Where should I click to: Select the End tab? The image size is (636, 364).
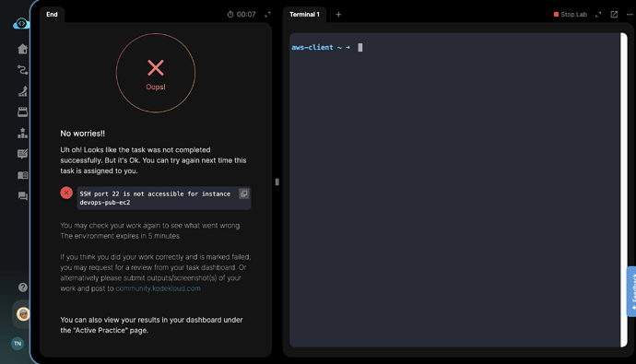coord(52,15)
